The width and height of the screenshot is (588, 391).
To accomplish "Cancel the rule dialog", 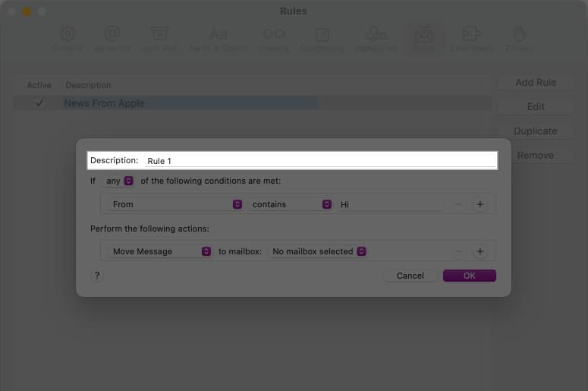I will click(410, 276).
